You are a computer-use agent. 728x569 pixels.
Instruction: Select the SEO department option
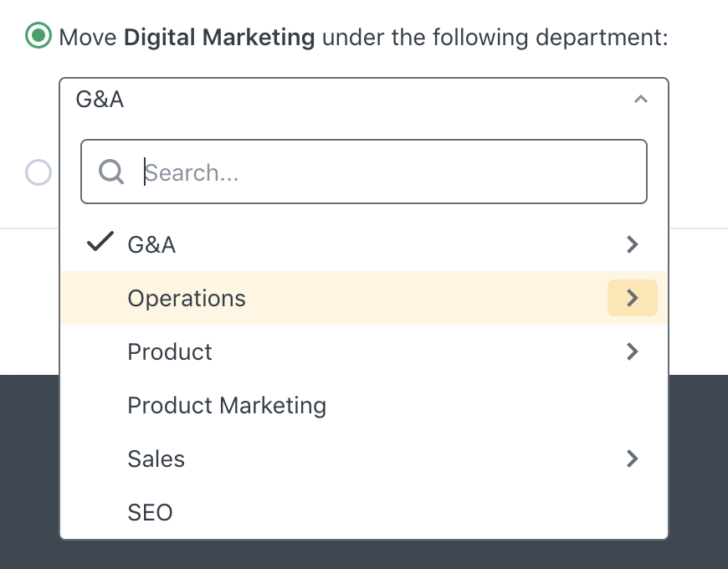point(150,512)
